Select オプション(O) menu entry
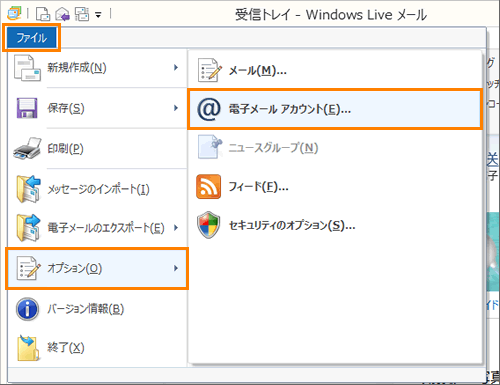This screenshot has height=385, width=500. click(97, 268)
